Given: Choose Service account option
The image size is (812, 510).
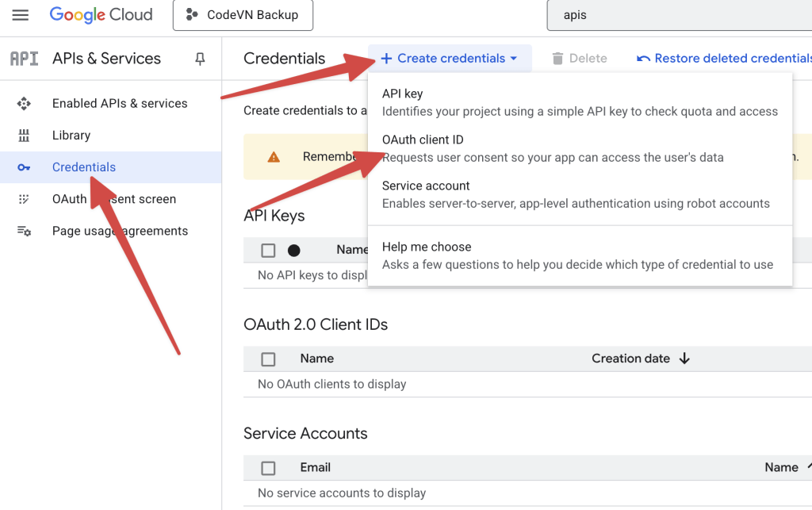Looking at the screenshot, I should pos(580,194).
